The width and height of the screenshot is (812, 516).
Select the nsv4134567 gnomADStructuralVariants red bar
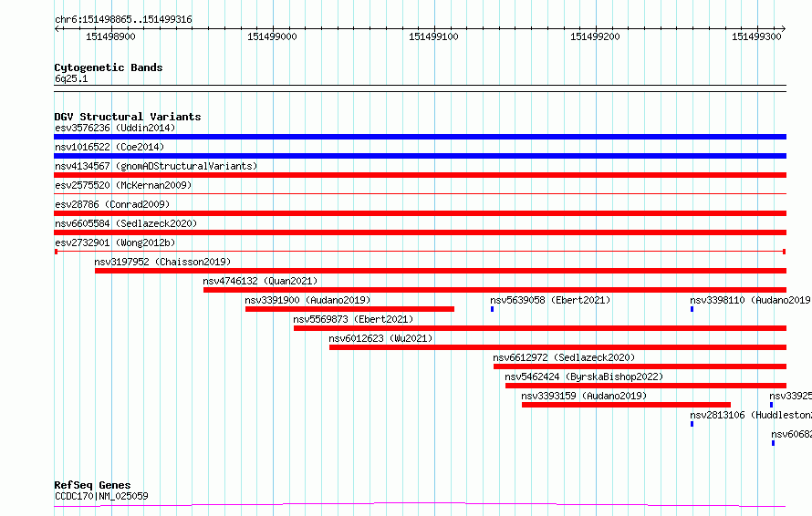pos(420,175)
